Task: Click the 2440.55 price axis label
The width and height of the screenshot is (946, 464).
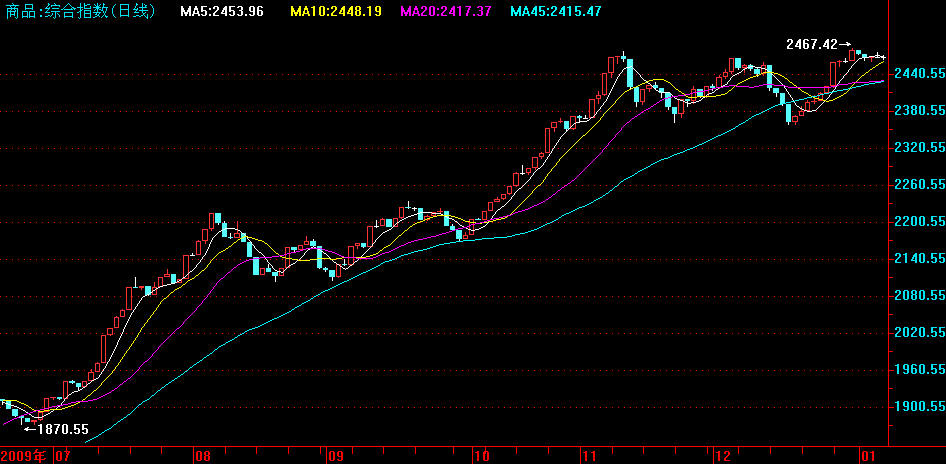Action: (918, 74)
